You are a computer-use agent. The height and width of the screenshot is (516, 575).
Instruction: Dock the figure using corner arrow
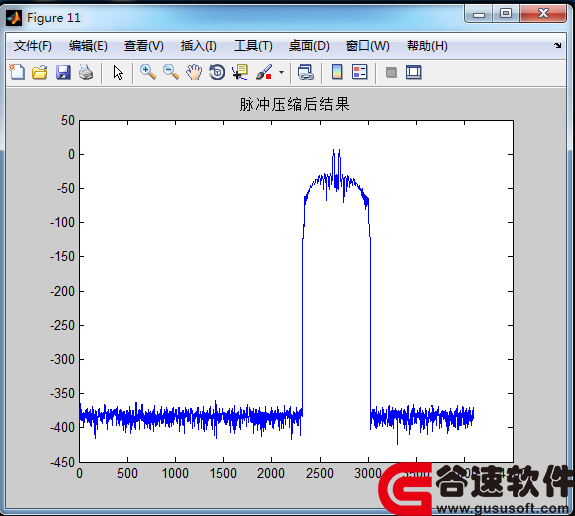[x=557, y=45]
